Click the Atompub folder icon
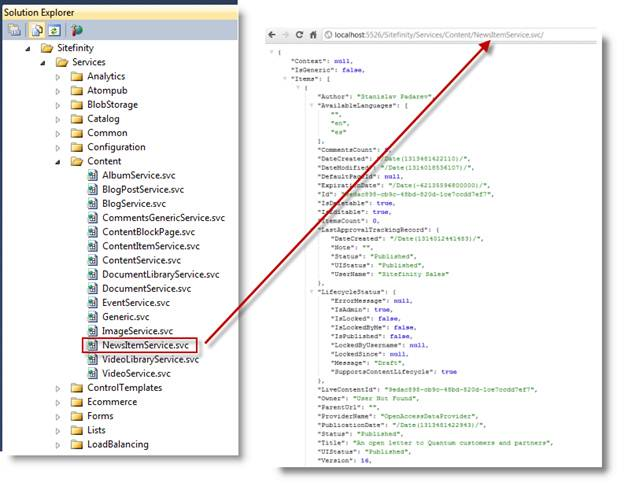This screenshot has width=624, height=486. point(76,91)
